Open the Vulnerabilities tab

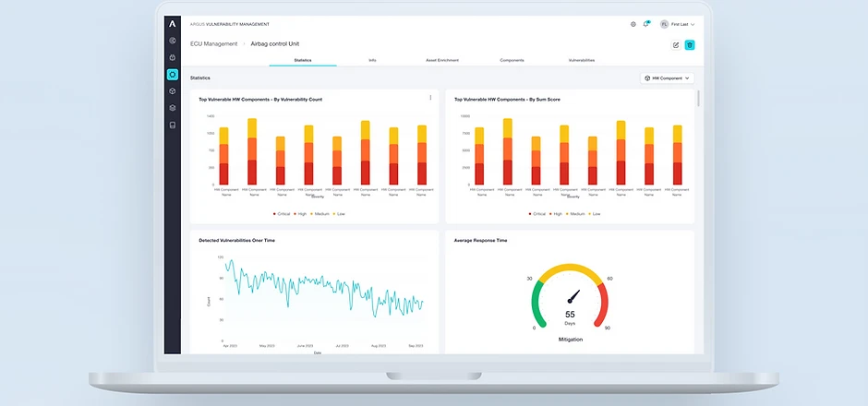(x=582, y=60)
